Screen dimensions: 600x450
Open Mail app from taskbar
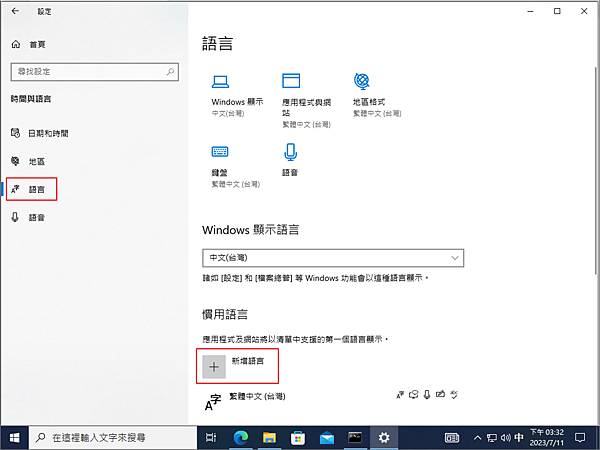coord(327,437)
